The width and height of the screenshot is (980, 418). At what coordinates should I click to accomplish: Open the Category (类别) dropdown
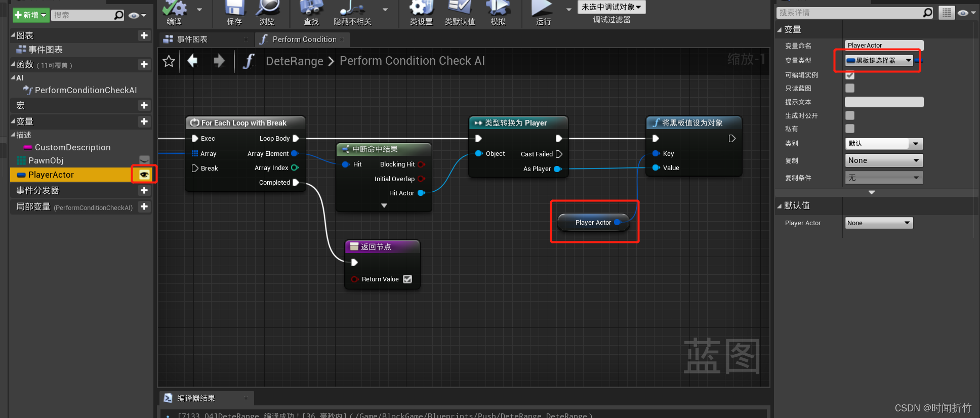pos(884,144)
